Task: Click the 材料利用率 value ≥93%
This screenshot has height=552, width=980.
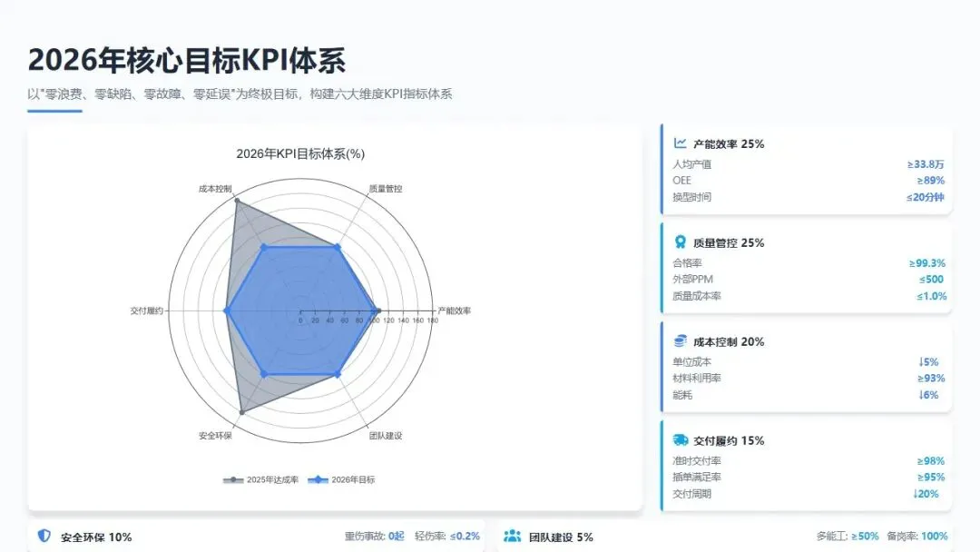Action: [x=931, y=378]
